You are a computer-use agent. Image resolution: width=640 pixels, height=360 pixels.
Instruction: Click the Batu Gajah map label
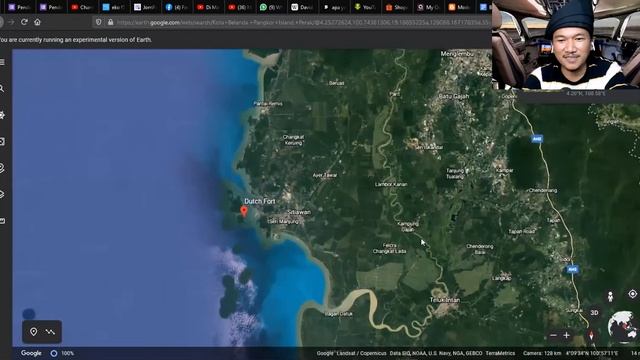tap(453, 96)
